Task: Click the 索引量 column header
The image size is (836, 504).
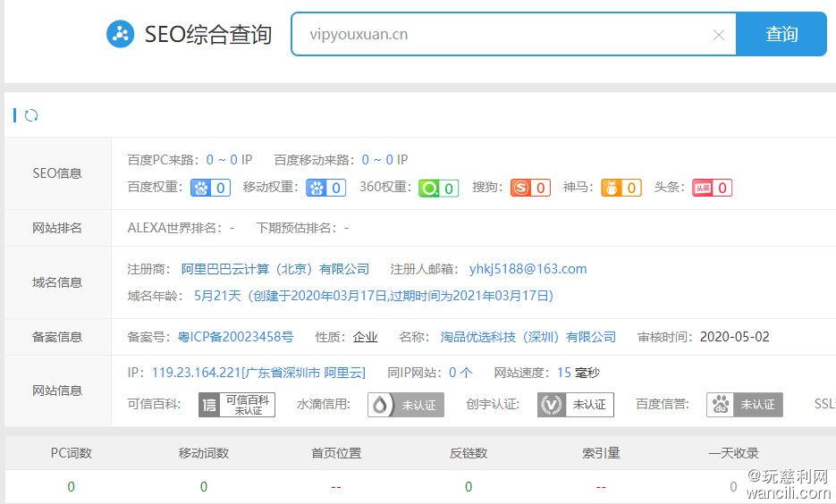Action: pyautogui.click(x=601, y=453)
